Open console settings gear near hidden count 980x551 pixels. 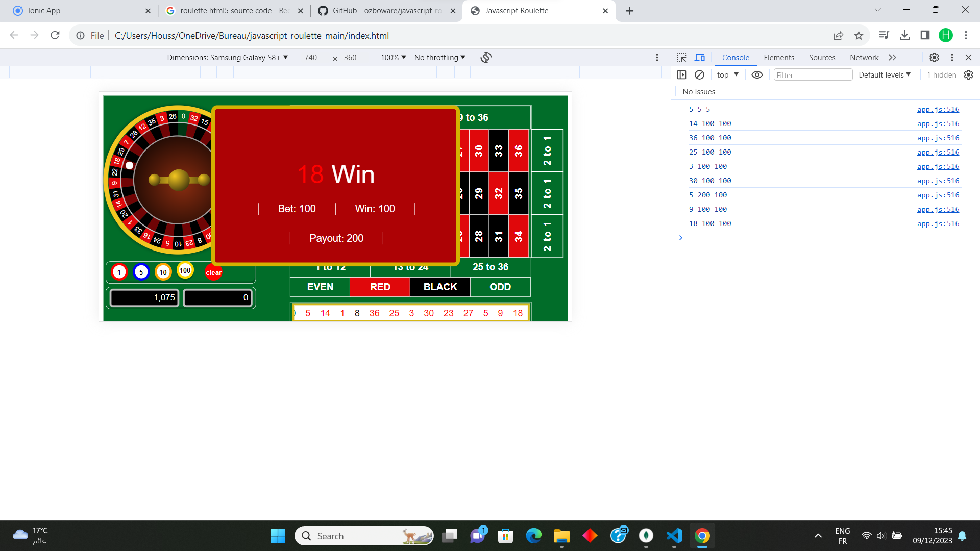968,75
